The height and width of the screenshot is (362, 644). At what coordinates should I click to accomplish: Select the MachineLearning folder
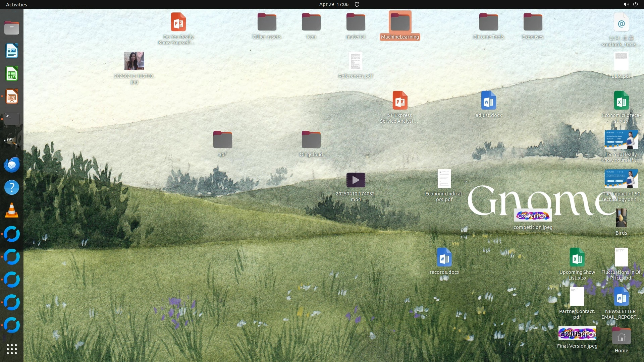coord(400,22)
